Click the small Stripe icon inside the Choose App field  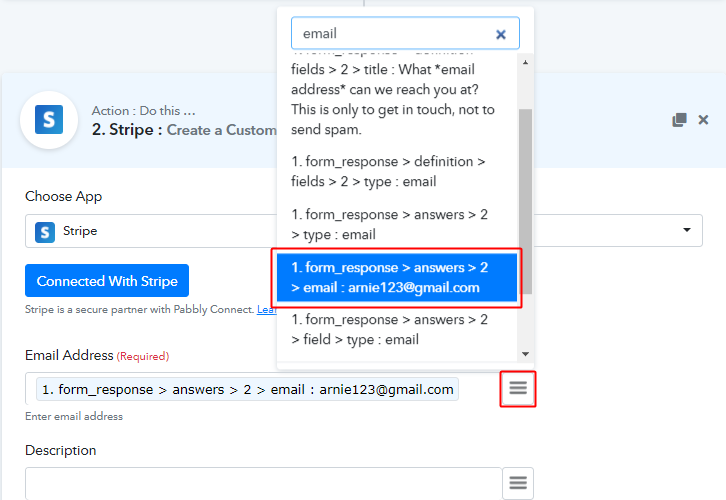45,232
